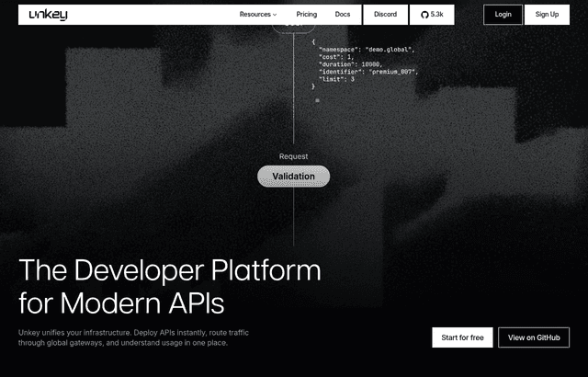Screen dimensions: 588x377
Task: Click View on GitHub button
Action: (534, 337)
